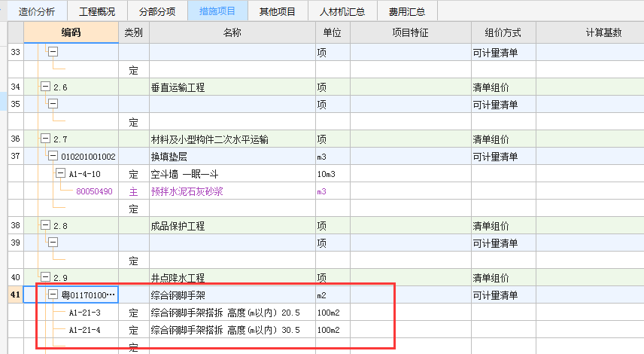Collapse the node in row 33
The width and height of the screenshot is (644, 354).
pyautogui.click(x=53, y=52)
